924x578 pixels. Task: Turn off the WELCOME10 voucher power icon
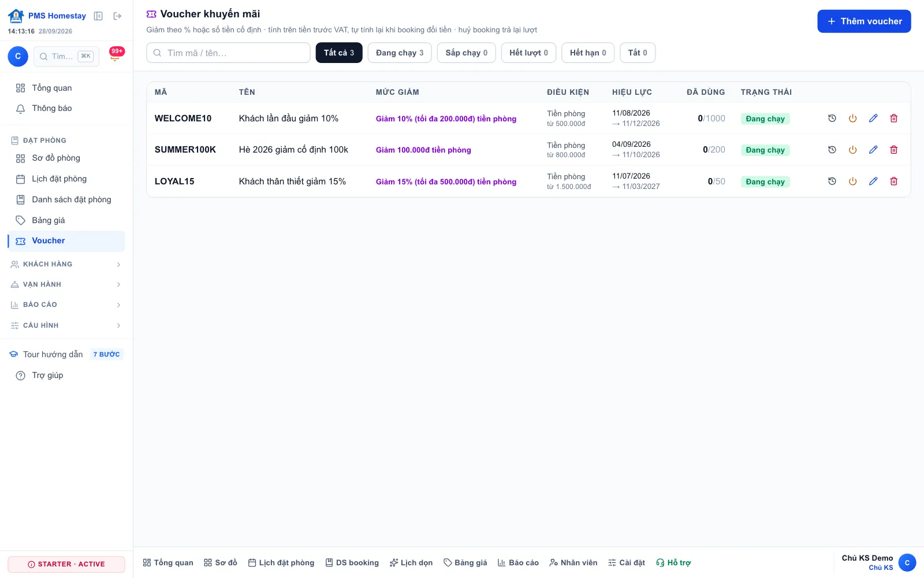click(x=852, y=118)
